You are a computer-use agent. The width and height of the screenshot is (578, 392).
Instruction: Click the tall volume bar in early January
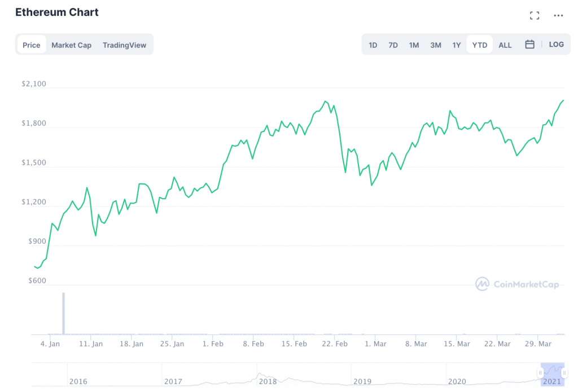pos(63,313)
